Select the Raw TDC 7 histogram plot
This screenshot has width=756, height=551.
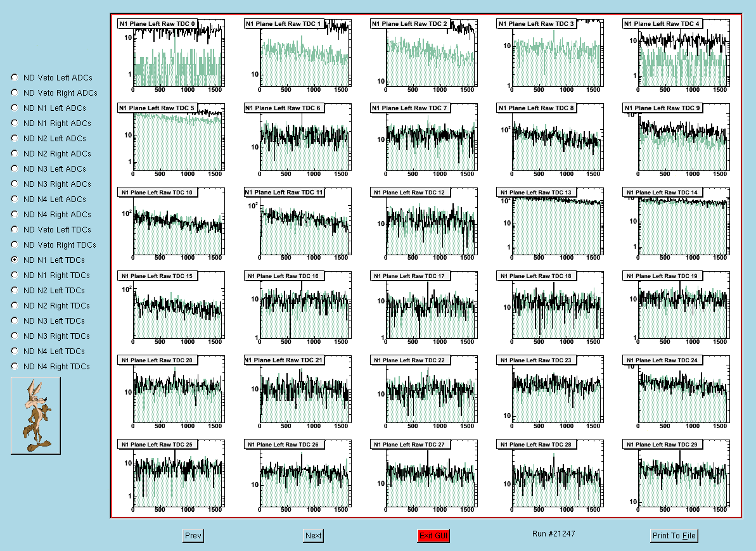point(423,140)
